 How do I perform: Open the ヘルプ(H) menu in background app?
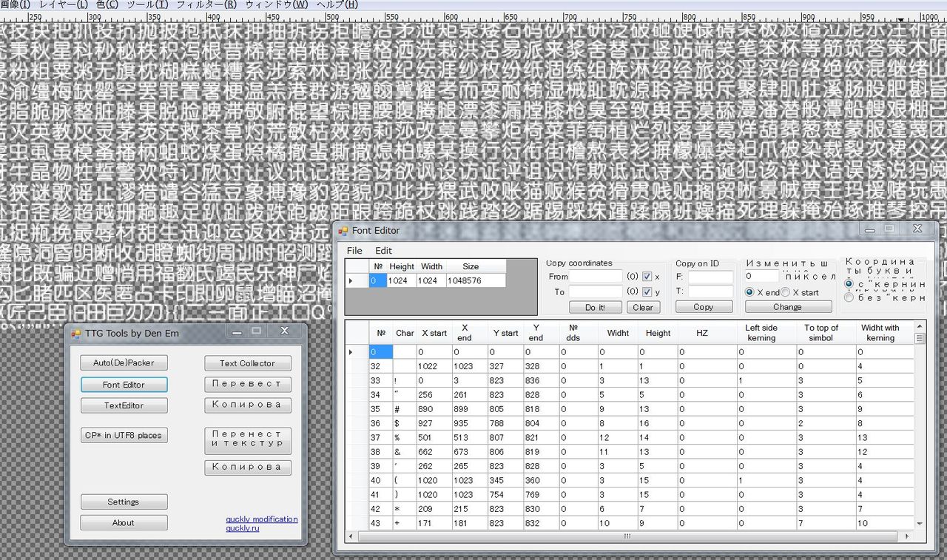pos(337,4)
